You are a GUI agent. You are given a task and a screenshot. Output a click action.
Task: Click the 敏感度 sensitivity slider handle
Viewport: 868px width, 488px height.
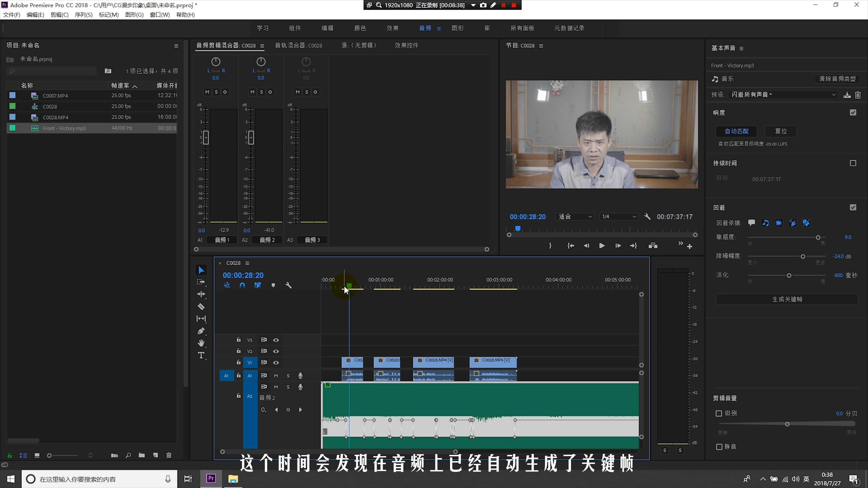(818, 237)
